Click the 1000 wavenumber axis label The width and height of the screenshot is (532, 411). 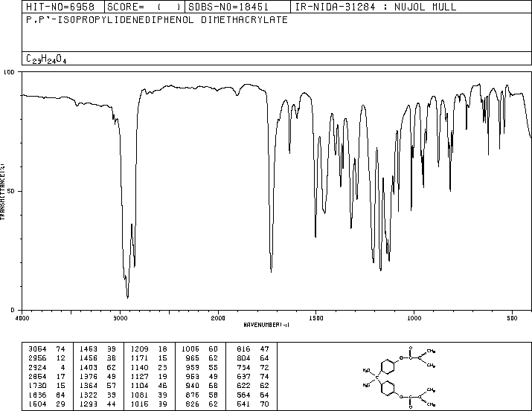click(x=414, y=318)
